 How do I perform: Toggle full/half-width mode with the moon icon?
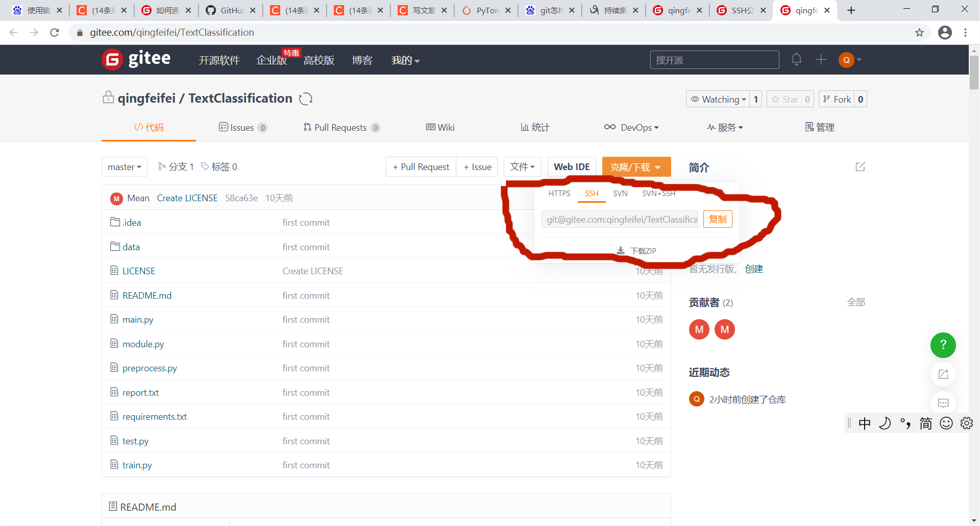coord(885,423)
